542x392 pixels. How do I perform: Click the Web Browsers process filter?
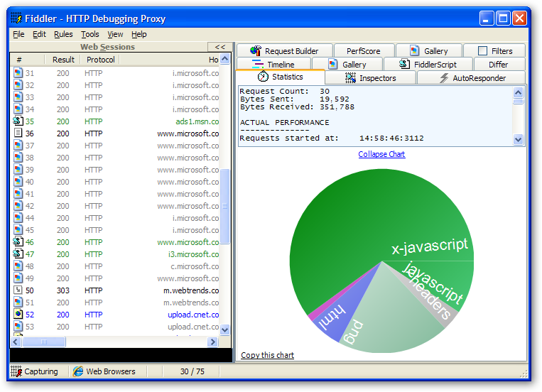coord(104,371)
